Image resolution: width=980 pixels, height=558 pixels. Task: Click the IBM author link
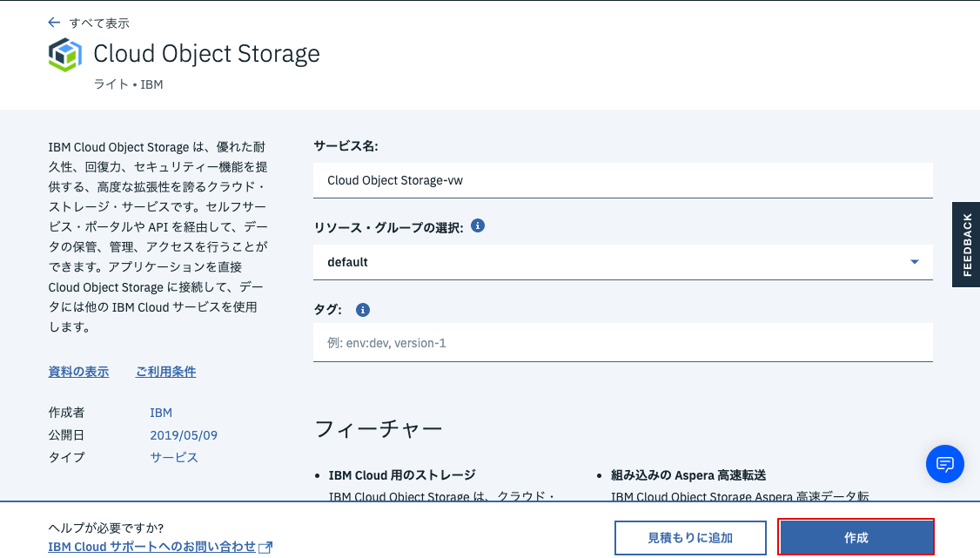[x=161, y=413]
